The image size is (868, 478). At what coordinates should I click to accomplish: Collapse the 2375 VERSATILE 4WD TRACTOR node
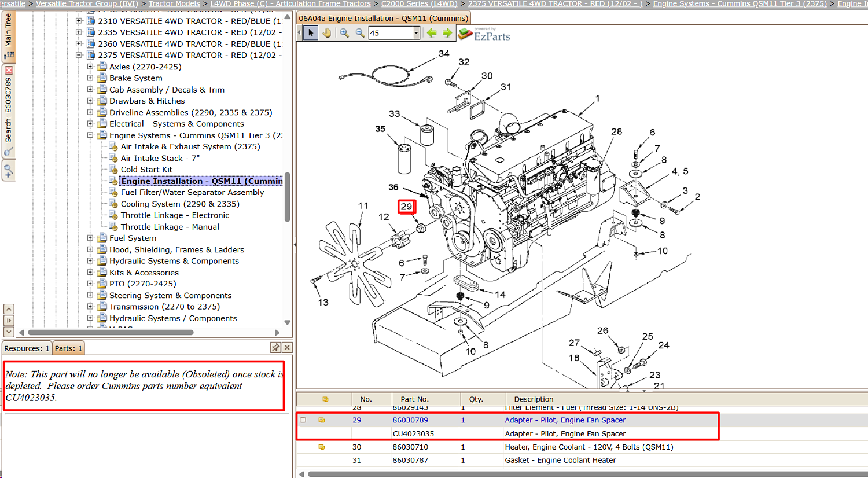79,55
